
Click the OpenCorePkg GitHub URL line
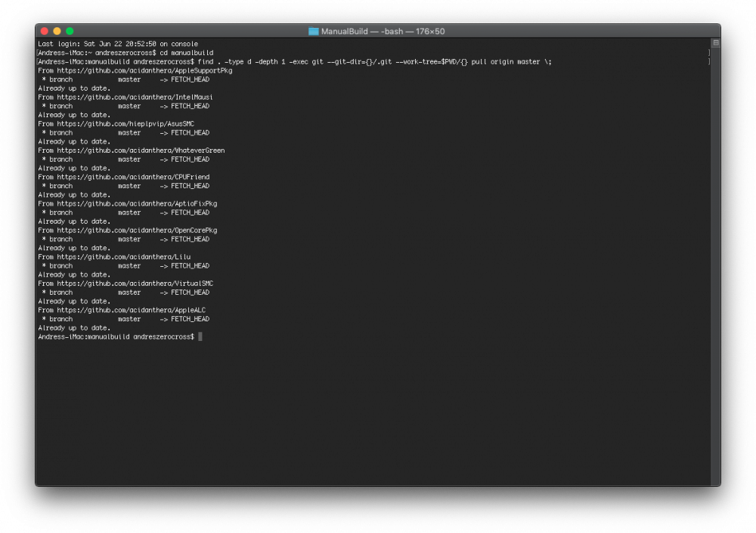click(x=128, y=231)
